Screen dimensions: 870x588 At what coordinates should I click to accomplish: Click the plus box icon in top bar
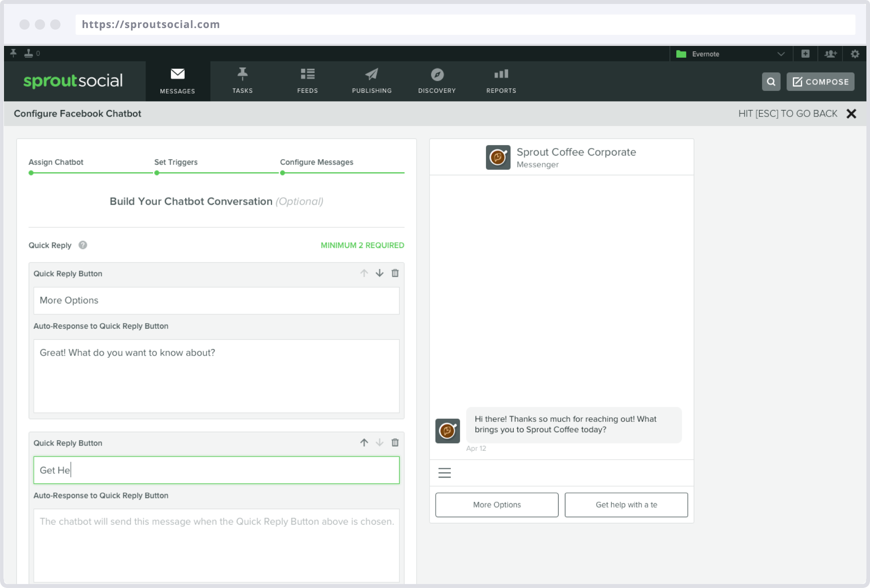(806, 54)
